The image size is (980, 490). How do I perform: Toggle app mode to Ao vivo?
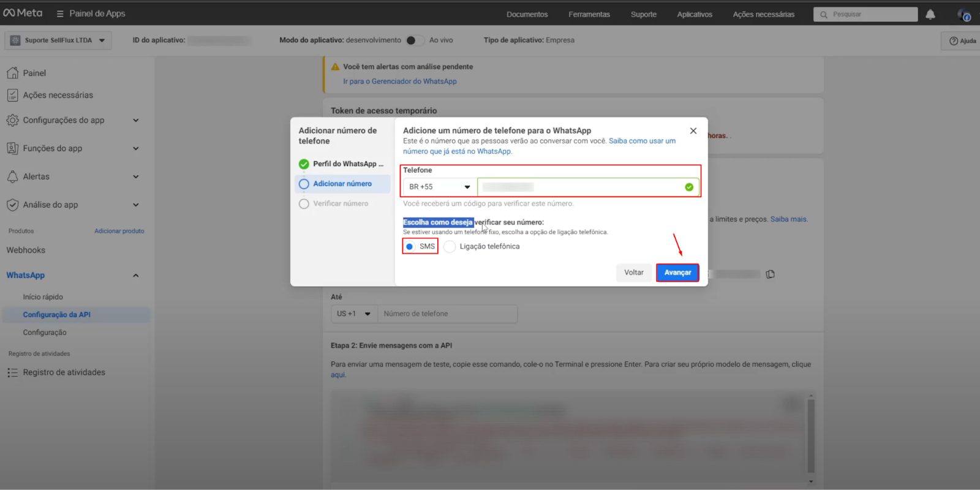(x=415, y=40)
